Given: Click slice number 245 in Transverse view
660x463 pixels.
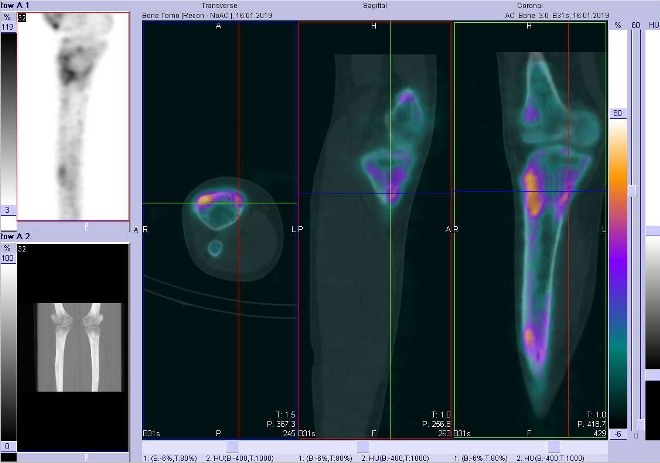Looking at the screenshot, I should 289,433.
